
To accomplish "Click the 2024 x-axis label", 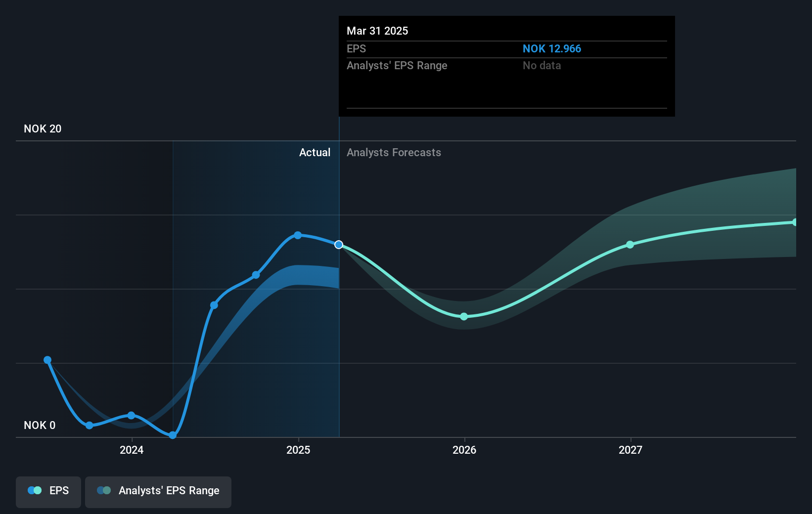I will coord(132,450).
